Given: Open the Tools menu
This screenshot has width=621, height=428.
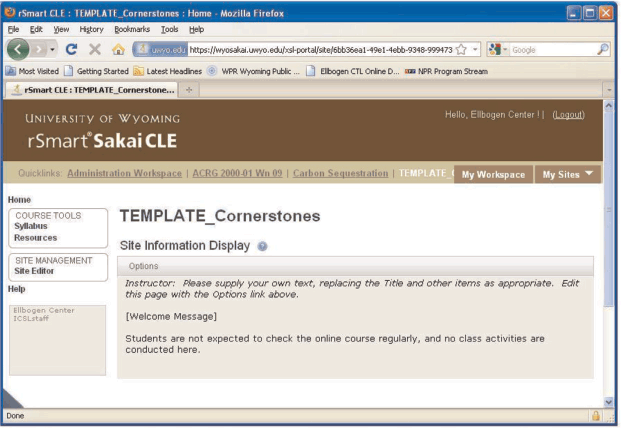Looking at the screenshot, I should [169, 29].
